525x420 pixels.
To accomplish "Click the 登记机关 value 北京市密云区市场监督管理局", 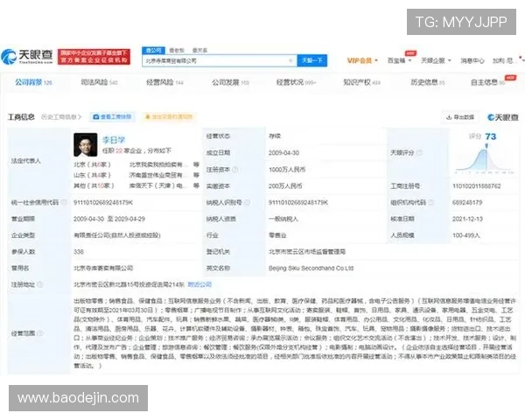I will pyautogui.click(x=307, y=251).
